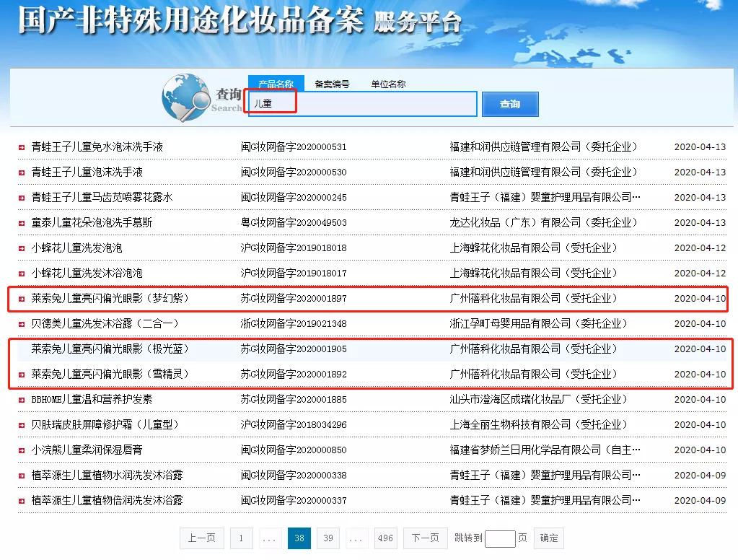Click red bullet icon beside 小蜂花儿童洗发泡泡
Image resolution: width=738 pixels, height=560 pixels.
pos(21,248)
